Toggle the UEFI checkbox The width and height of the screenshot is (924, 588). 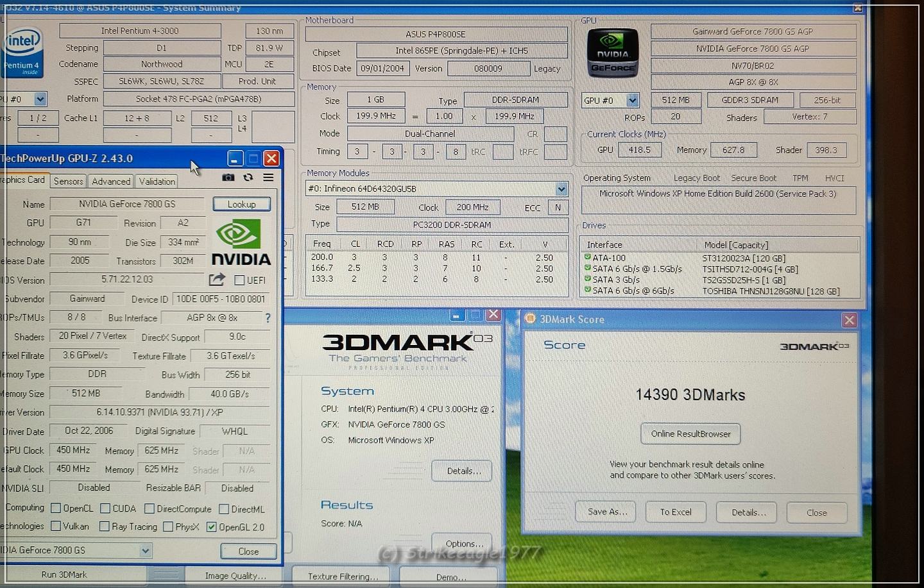(239, 280)
